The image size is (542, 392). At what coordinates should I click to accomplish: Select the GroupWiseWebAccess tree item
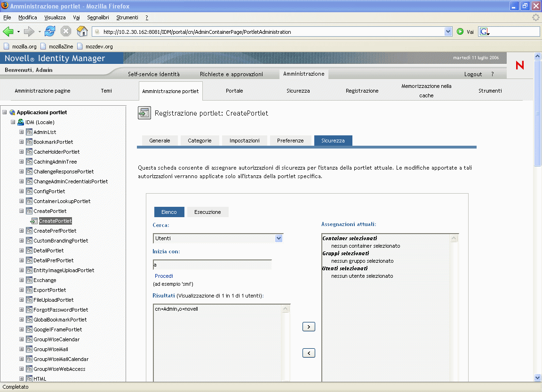pos(59,369)
